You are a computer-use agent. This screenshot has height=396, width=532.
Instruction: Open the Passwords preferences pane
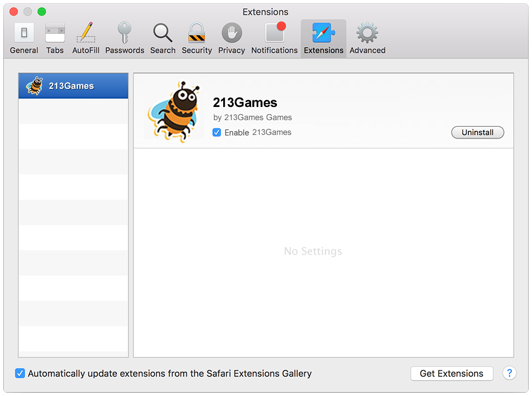tap(124, 38)
